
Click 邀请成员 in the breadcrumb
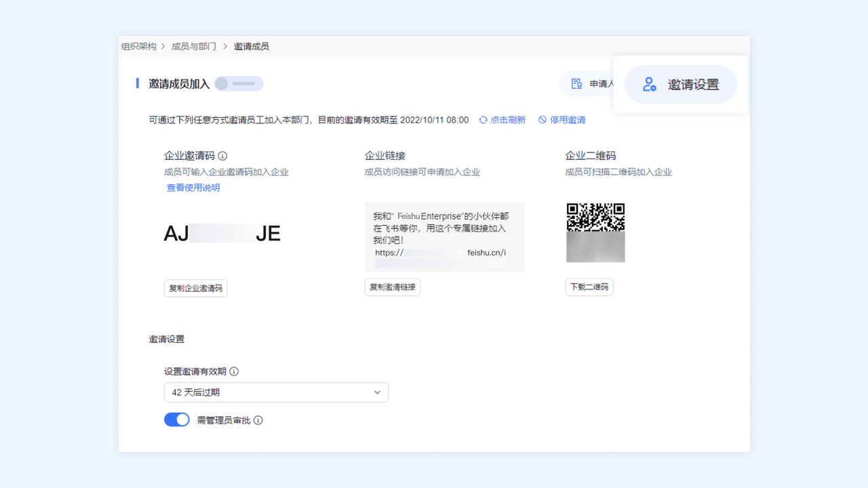(x=252, y=47)
